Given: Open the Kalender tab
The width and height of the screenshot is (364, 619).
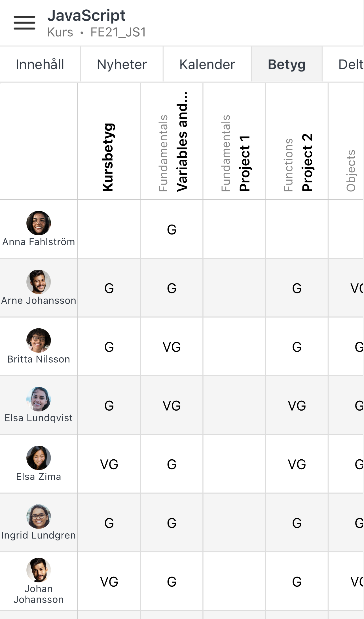Looking at the screenshot, I should (x=207, y=64).
